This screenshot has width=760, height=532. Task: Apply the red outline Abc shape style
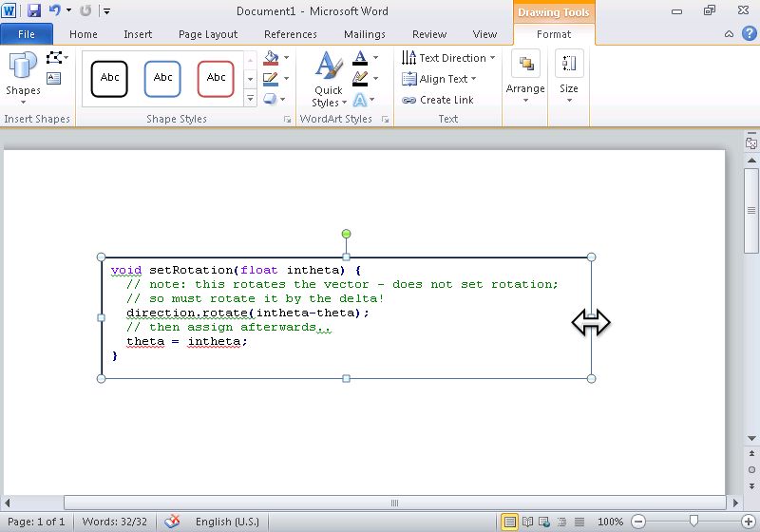[x=216, y=79]
